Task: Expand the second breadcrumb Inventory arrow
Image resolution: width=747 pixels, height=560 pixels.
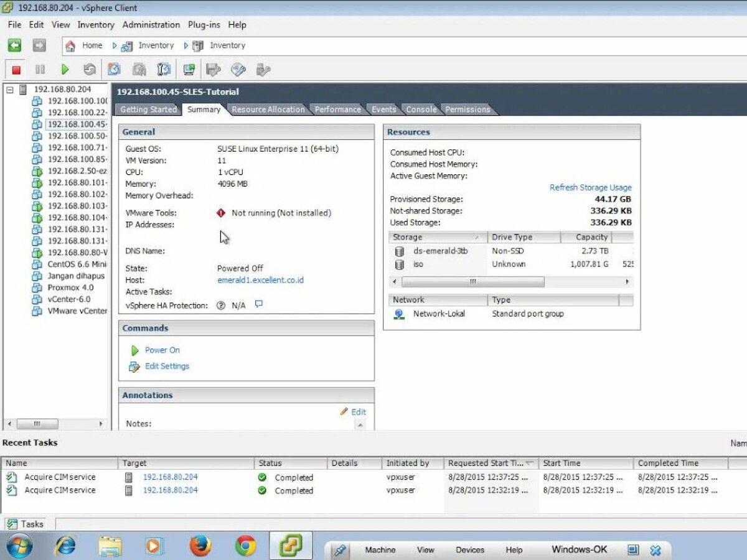Action: (x=186, y=45)
